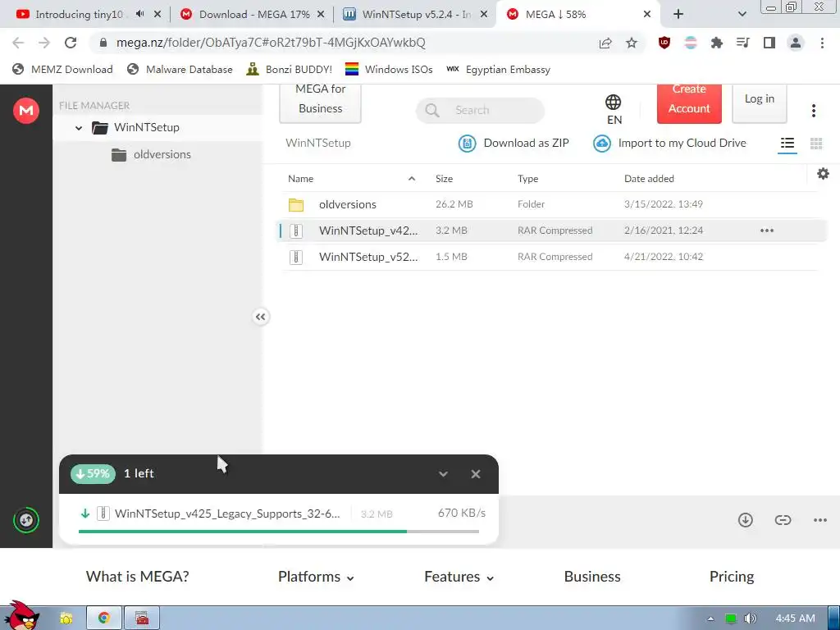Mute the tiny10 tab audio icon
840x630 pixels.
139,14
